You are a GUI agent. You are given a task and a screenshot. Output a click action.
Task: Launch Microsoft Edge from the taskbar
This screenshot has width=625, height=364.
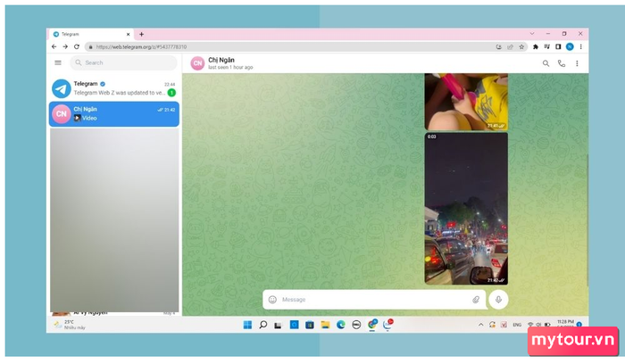[341, 325]
